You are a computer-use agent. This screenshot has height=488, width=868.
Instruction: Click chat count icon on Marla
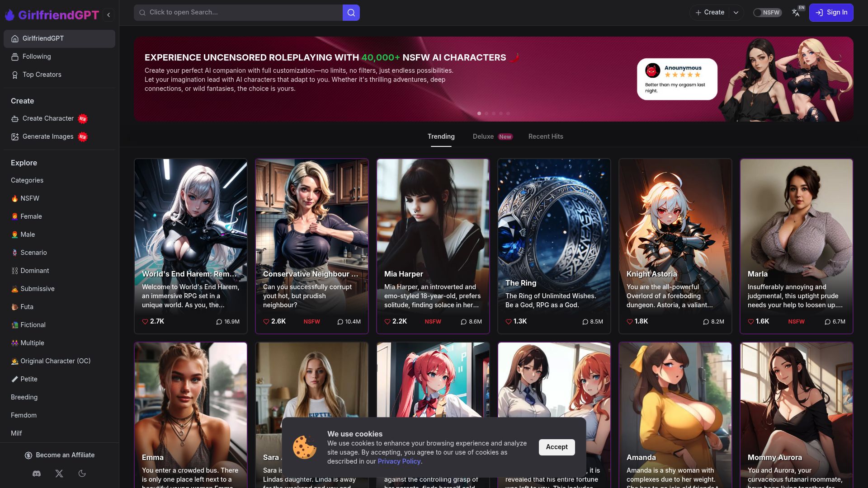(827, 322)
